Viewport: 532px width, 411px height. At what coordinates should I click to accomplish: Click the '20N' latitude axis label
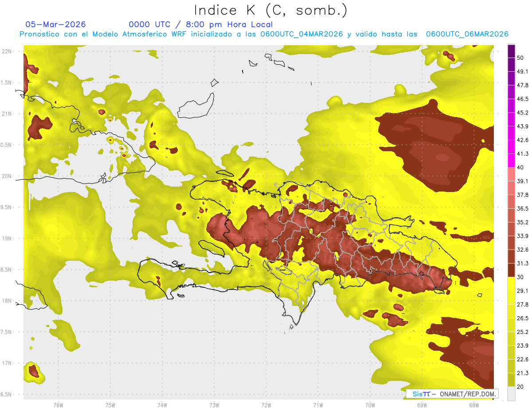[x=7, y=176]
